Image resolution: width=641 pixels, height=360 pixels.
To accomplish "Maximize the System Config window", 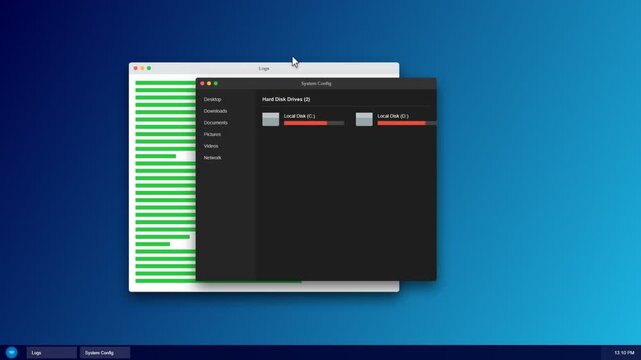I will 216,83.
